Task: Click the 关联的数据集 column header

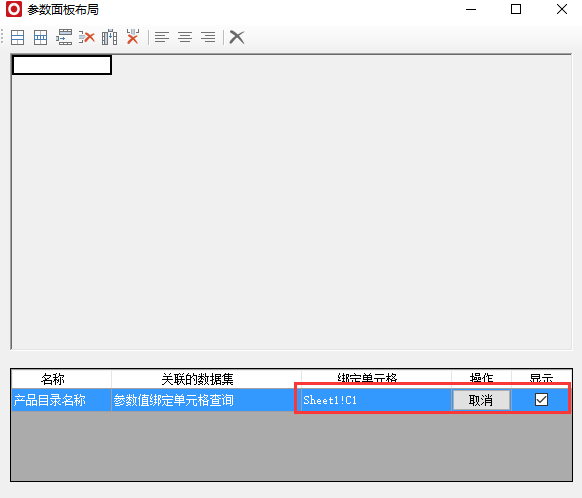Action: 197,379
